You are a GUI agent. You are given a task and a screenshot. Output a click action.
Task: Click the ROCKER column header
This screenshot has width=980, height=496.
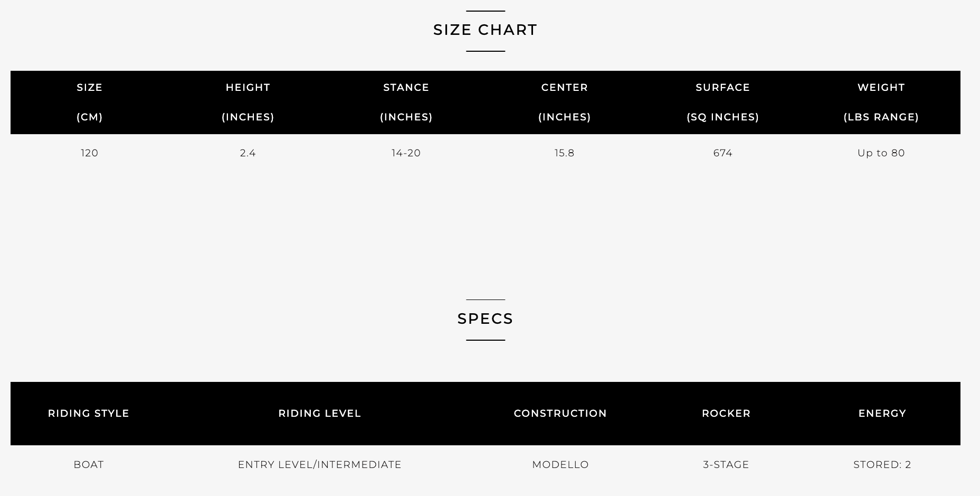726,414
